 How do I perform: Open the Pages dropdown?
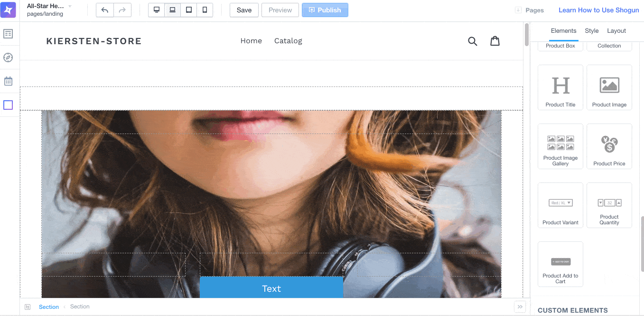[530, 10]
